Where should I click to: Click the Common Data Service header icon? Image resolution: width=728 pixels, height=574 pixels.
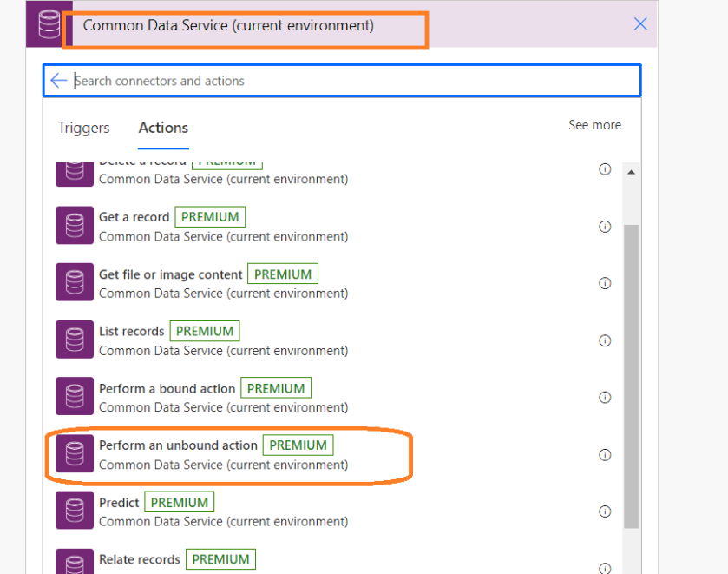click(x=43, y=23)
